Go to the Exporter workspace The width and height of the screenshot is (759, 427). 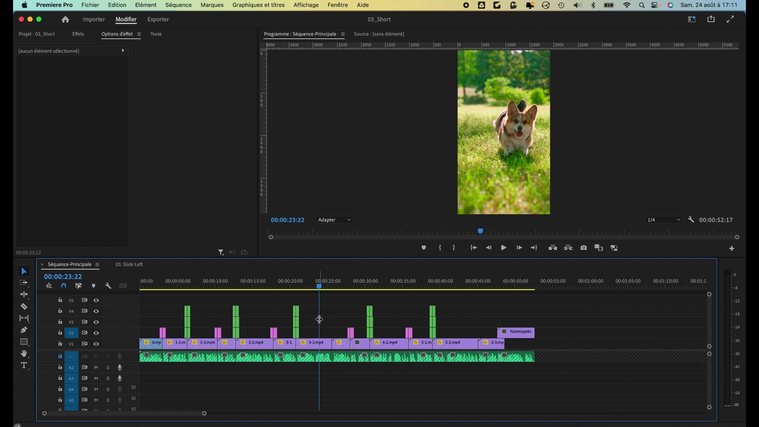point(158,19)
